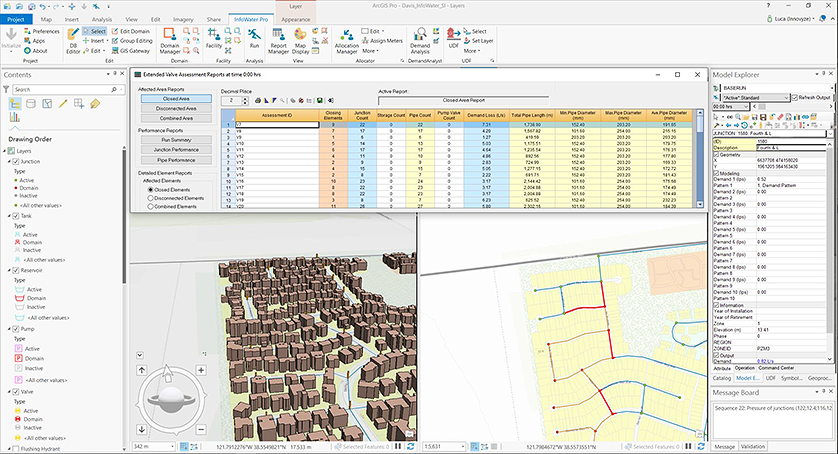Click the Combined Area report button

(x=176, y=118)
